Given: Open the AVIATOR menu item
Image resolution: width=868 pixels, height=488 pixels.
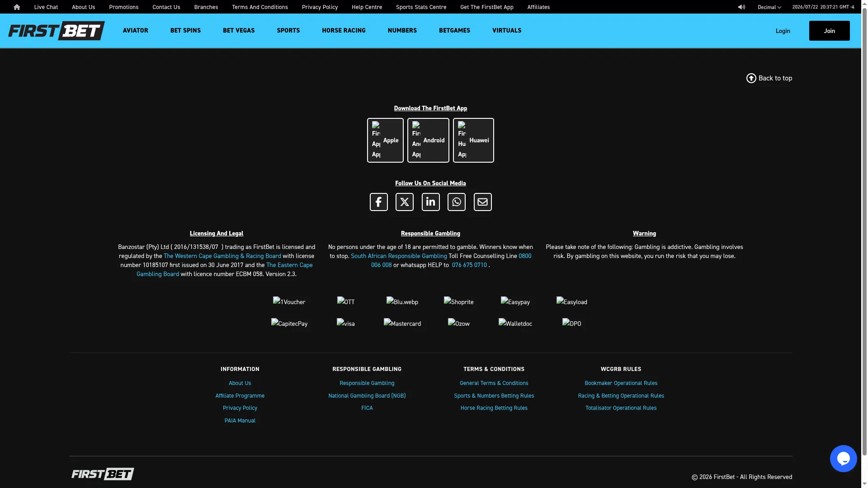Looking at the screenshot, I should click(x=136, y=31).
